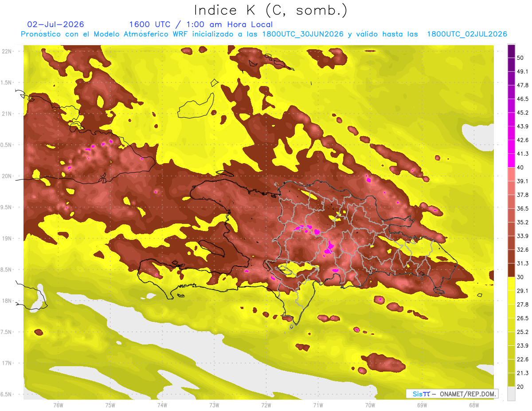The image size is (532, 411).
Task: Click the 22N latitude axis label
Action: 7,51
